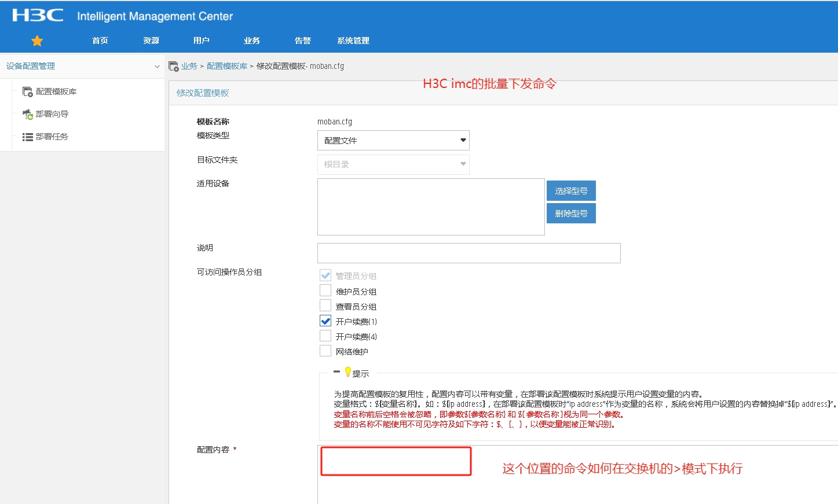Click the H3C logo
Screen dimensions: 838x504
[38, 16]
